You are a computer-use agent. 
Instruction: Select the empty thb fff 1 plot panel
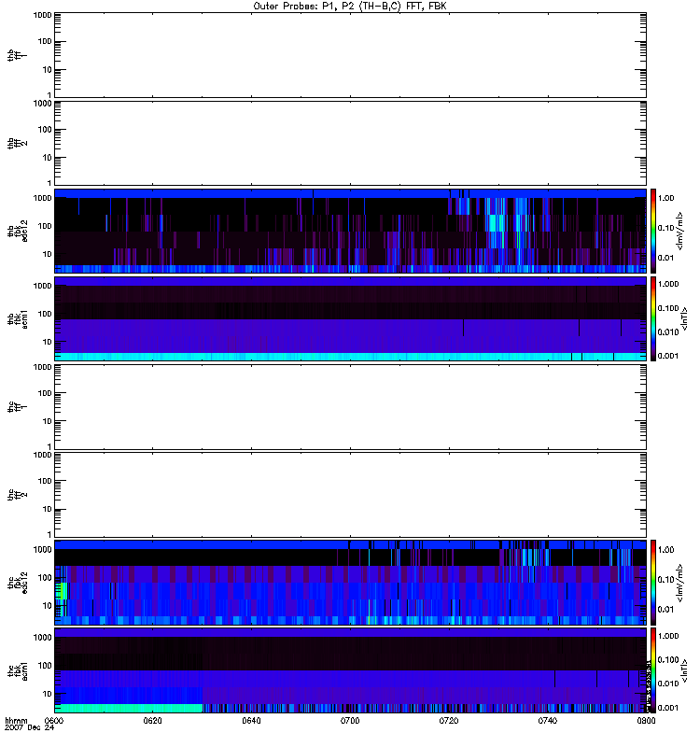(350, 55)
